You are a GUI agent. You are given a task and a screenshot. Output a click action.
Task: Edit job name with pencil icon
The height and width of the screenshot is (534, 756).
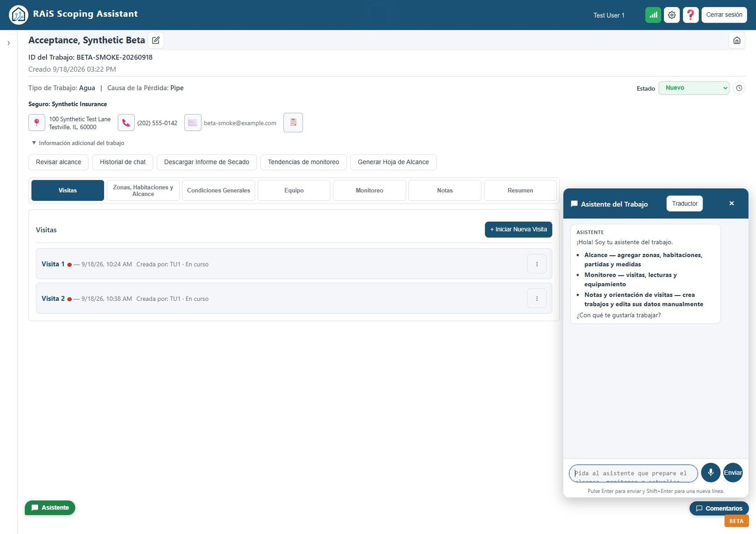tap(156, 40)
